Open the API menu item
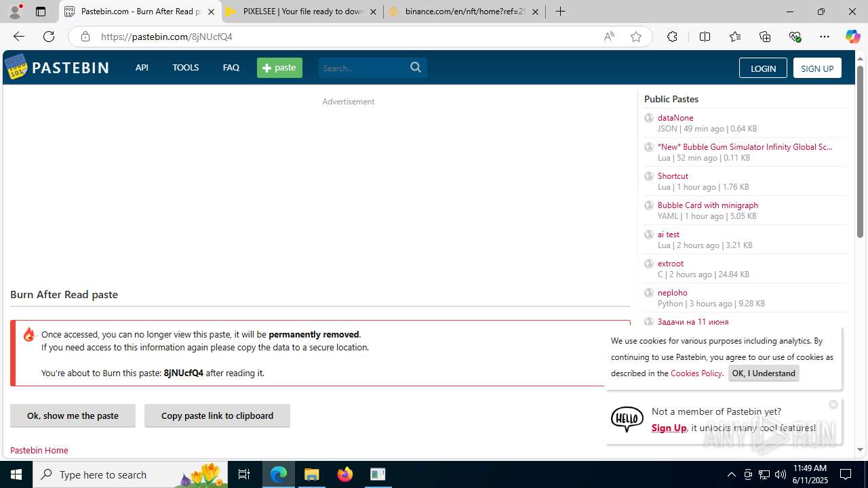Viewport: 868px width, 488px height. coord(142,67)
